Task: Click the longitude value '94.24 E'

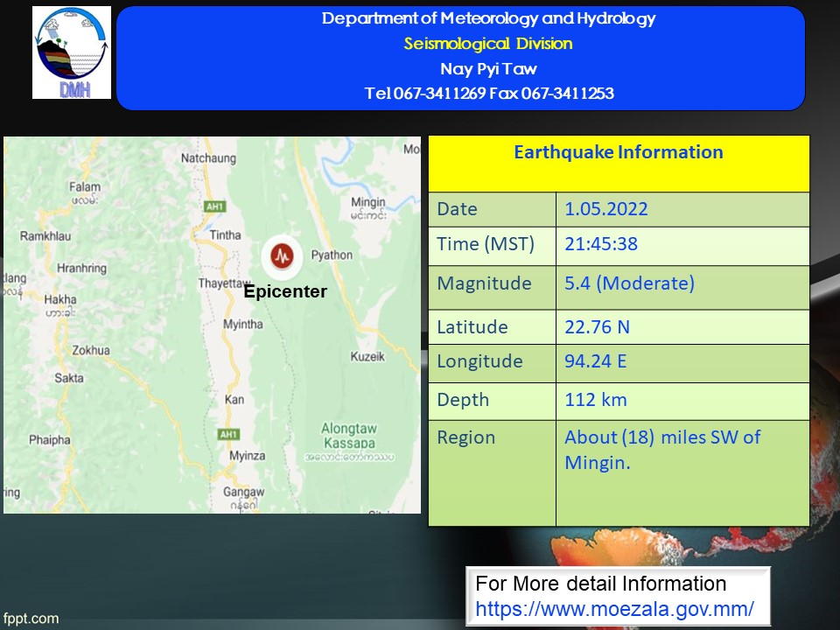Action: click(x=595, y=361)
